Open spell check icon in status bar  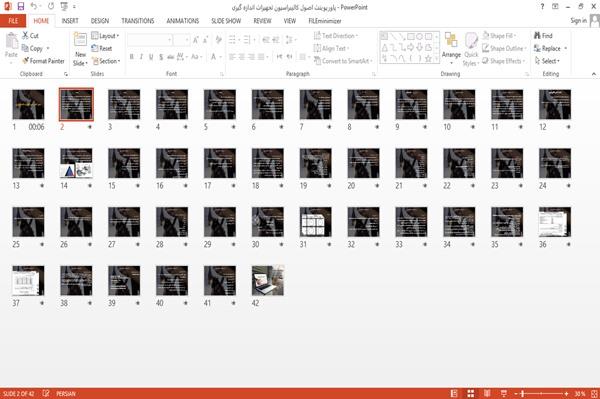pos(46,393)
